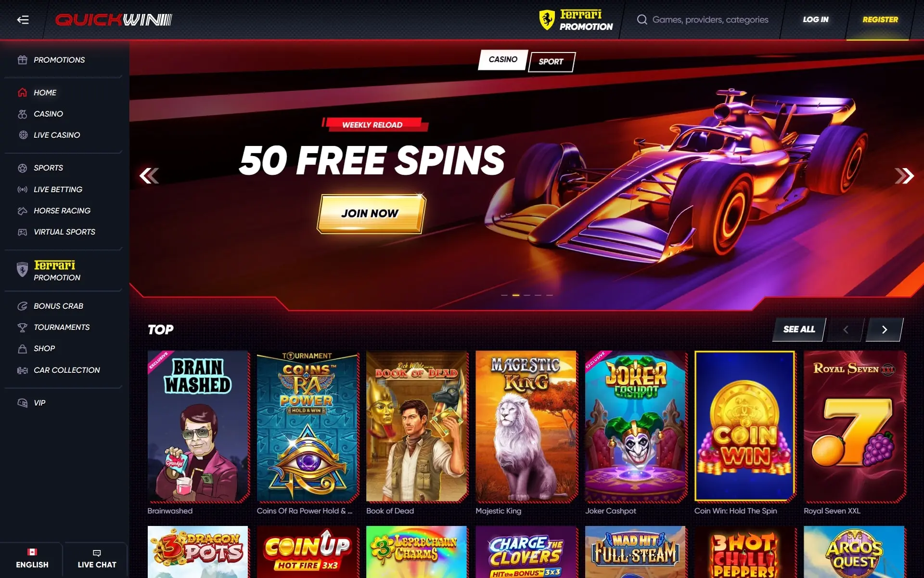Open the English language selector
This screenshot has width=924, height=578.
[x=32, y=559]
